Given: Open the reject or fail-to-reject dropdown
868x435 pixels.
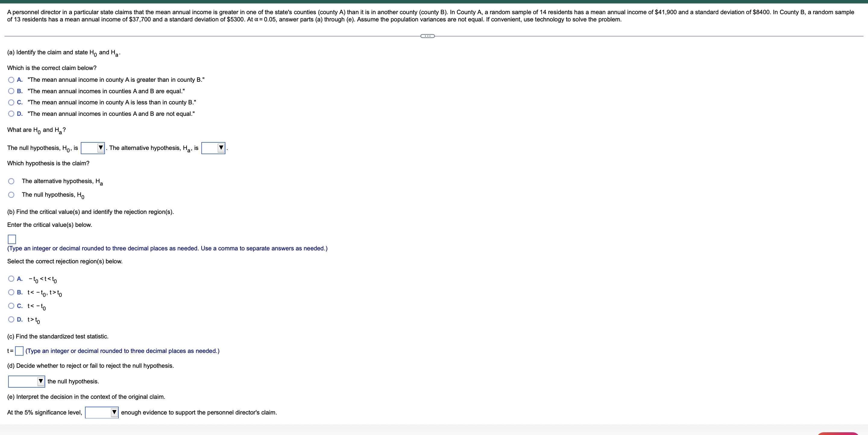Looking at the screenshot, I should (26, 381).
